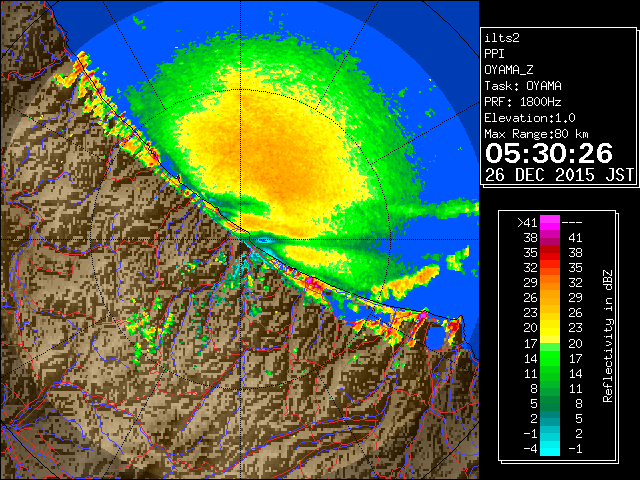
Task: Pick the teal 2–5 dBZ swatch
Action: coord(550,419)
